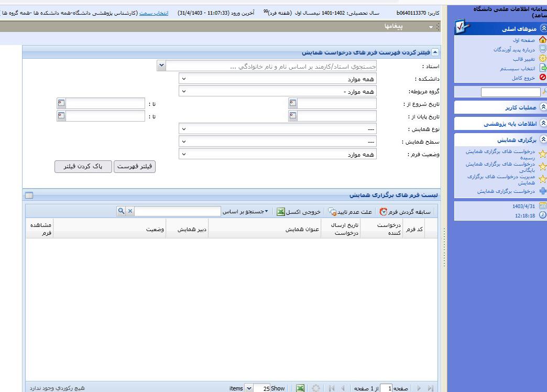This screenshot has height=392, width=547.
Task: Click the Excel icon in the pagination footer
Action: (x=300, y=388)
